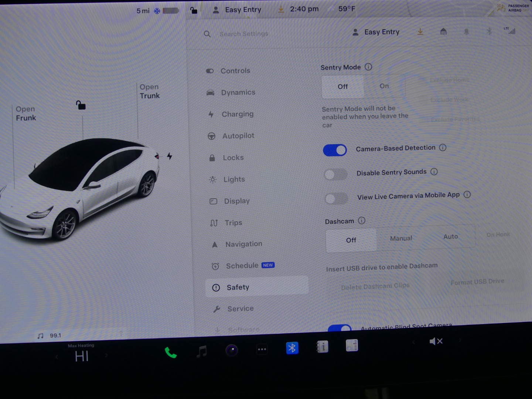
Task: Open the dashcam camera app icon
Action: point(232,350)
